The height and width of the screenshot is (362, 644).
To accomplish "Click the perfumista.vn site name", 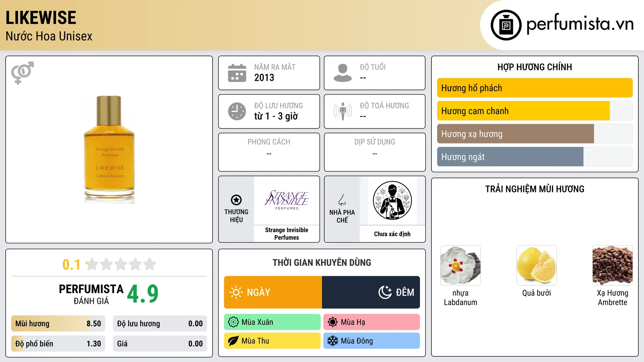I will coord(580,24).
